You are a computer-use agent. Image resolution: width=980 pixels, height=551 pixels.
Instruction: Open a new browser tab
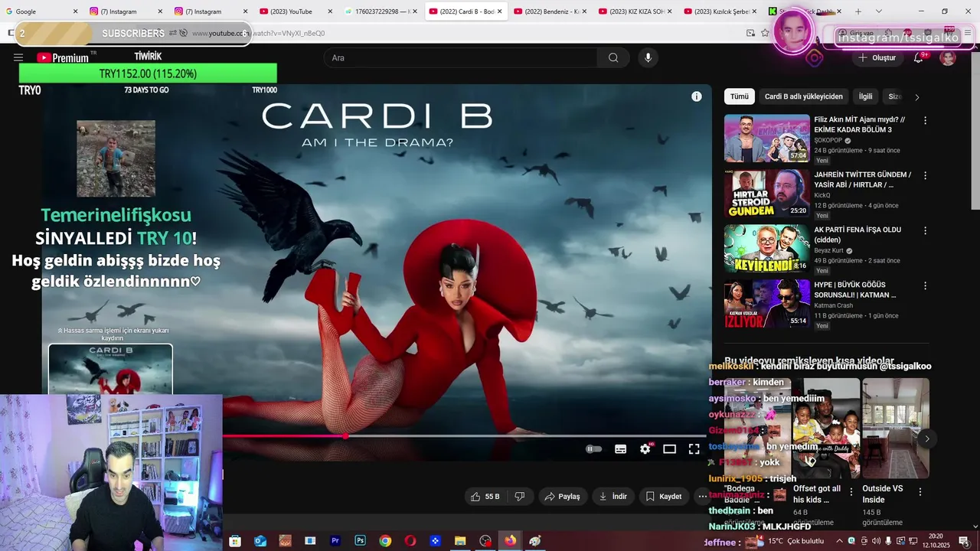(858, 11)
